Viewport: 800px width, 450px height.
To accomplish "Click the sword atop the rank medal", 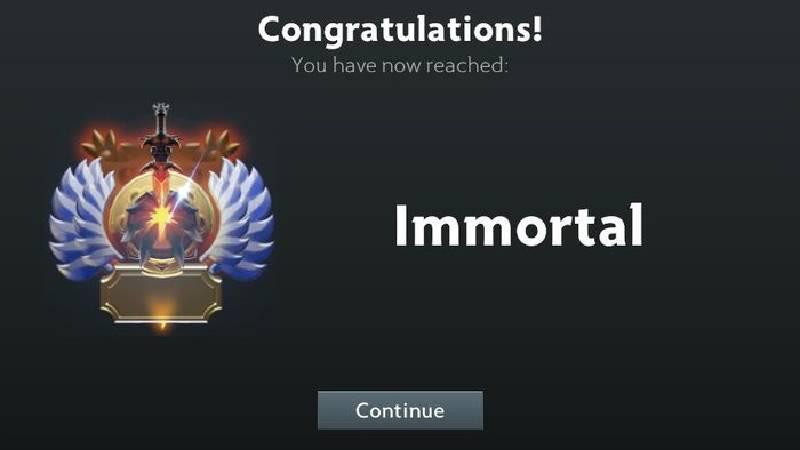I will [x=161, y=148].
